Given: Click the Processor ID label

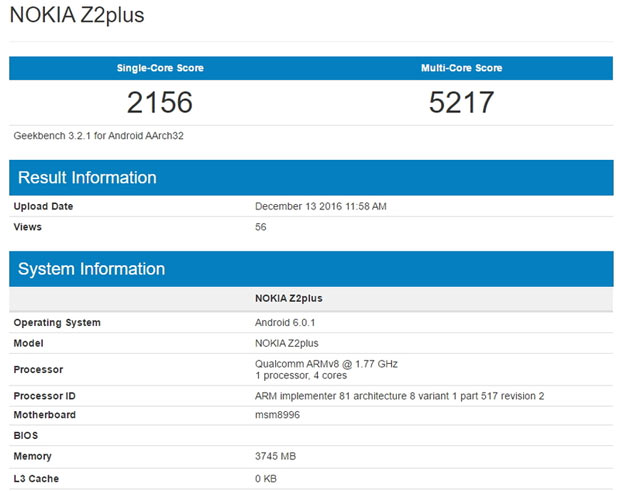Looking at the screenshot, I should [44, 396].
